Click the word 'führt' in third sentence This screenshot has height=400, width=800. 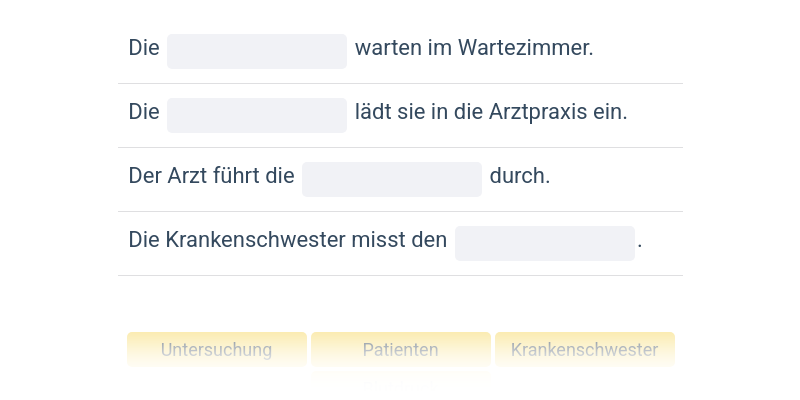236,176
